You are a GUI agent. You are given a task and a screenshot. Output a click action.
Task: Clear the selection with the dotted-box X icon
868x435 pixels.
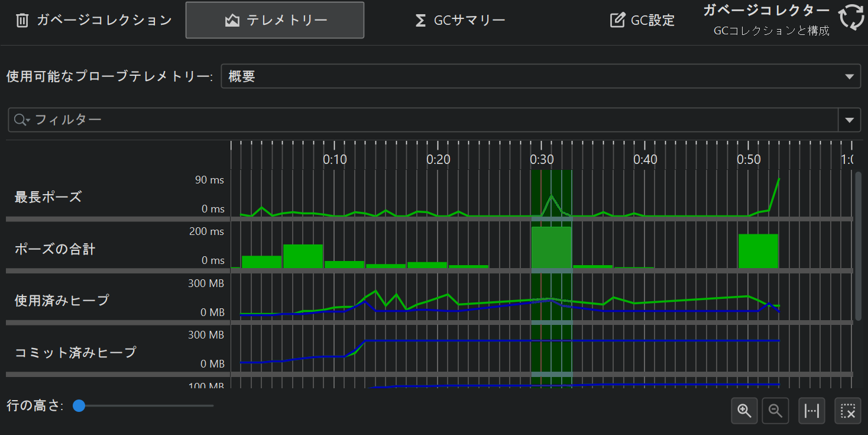848,411
